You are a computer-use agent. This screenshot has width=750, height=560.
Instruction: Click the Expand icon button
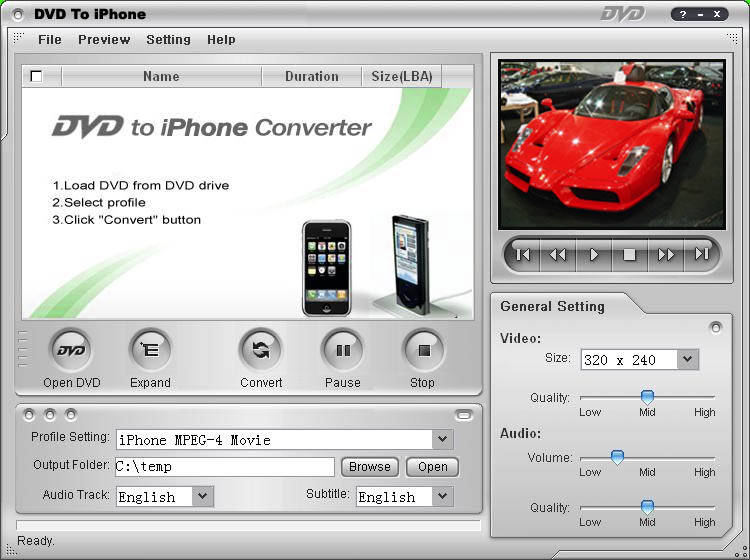tap(150, 351)
